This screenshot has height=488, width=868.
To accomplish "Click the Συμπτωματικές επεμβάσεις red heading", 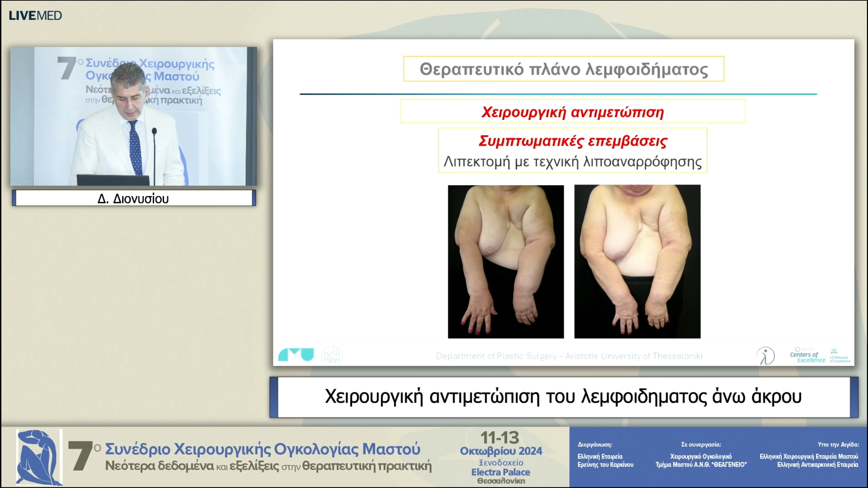I will 572,141.
